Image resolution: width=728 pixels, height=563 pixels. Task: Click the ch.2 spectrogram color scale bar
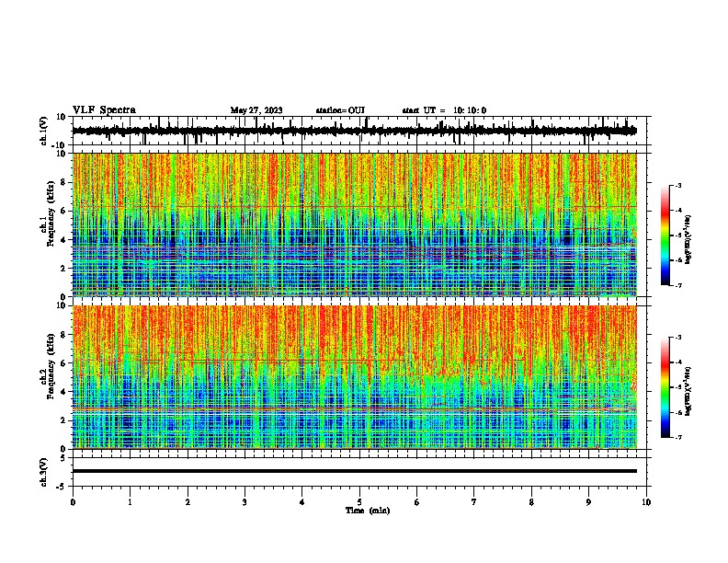point(665,387)
